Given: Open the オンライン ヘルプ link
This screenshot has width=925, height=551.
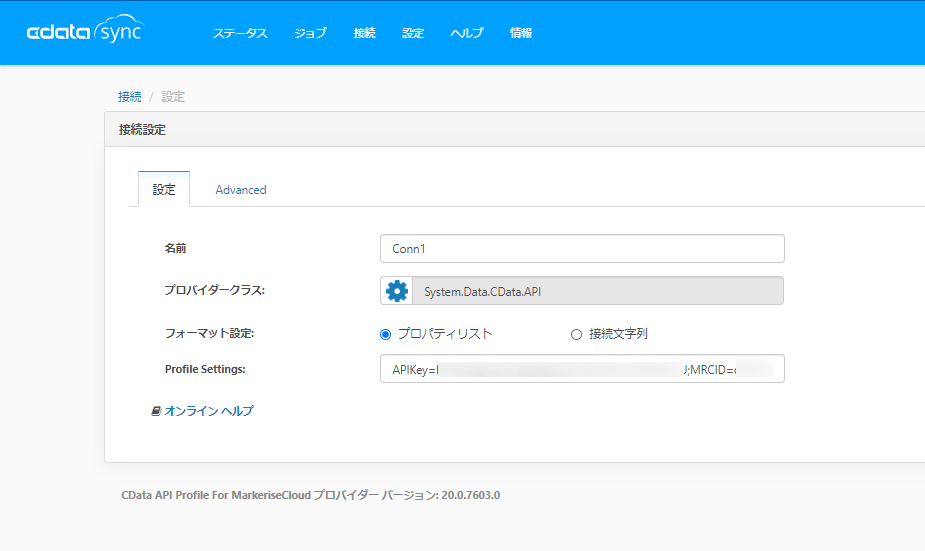Looking at the screenshot, I should coord(208,411).
